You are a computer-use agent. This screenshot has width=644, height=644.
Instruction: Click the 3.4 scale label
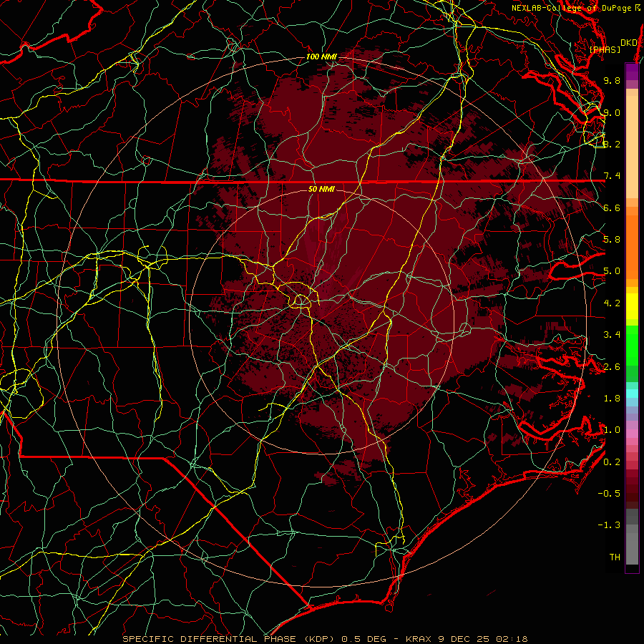pyautogui.click(x=612, y=335)
